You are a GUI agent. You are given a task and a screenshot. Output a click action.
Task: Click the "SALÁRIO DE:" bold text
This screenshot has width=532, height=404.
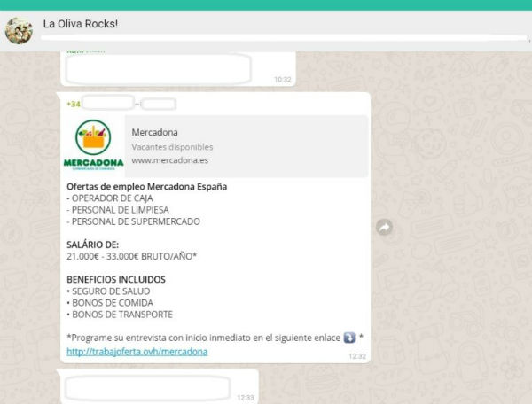click(92, 244)
